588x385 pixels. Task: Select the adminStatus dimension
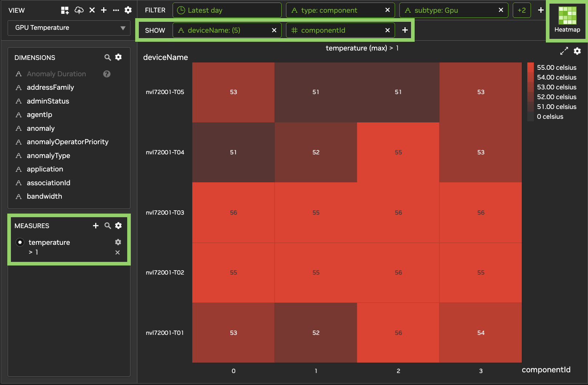point(48,101)
